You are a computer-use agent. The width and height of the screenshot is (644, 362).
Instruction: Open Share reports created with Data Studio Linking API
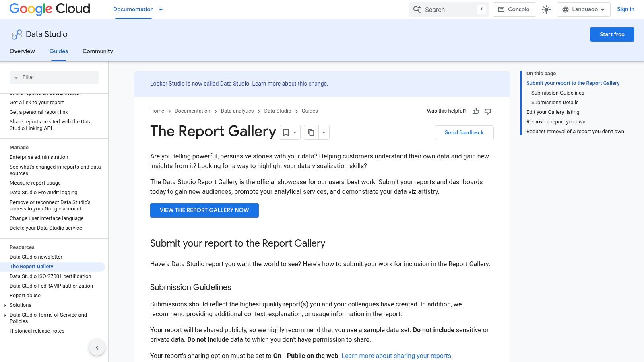(x=51, y=125)
